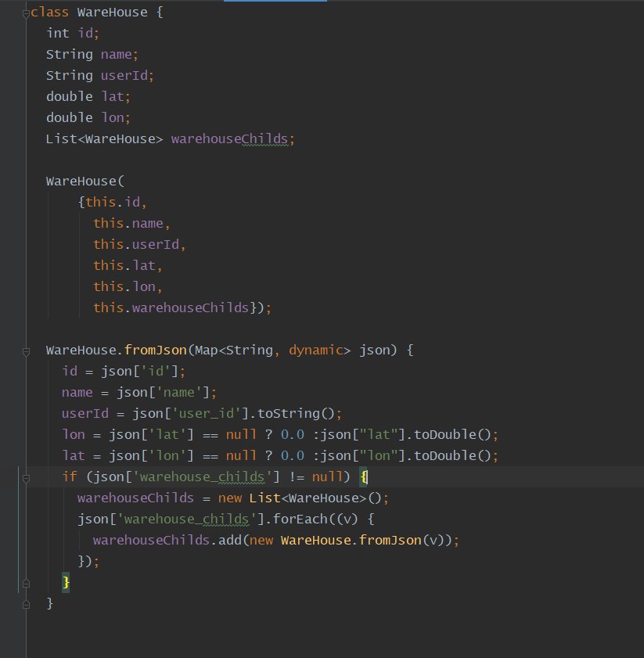Click the 'String userId;' field declaration
Screen dimensions: 644x658
(100, 76)
